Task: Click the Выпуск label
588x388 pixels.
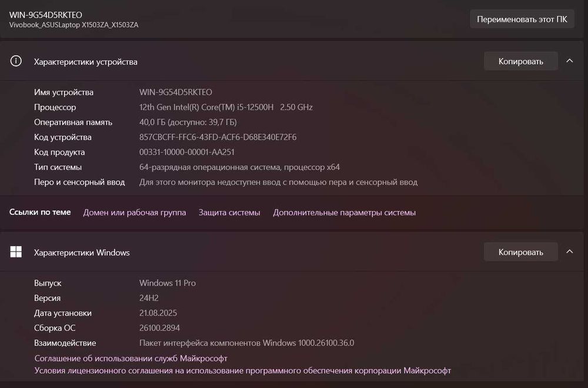Action: click(x=48, y=283)
